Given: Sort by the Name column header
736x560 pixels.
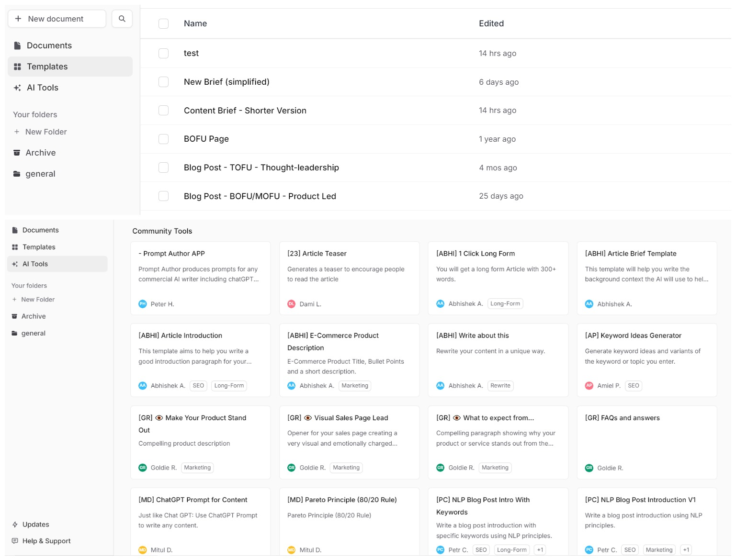Looking at the screenshot, I should pos(195,23).
